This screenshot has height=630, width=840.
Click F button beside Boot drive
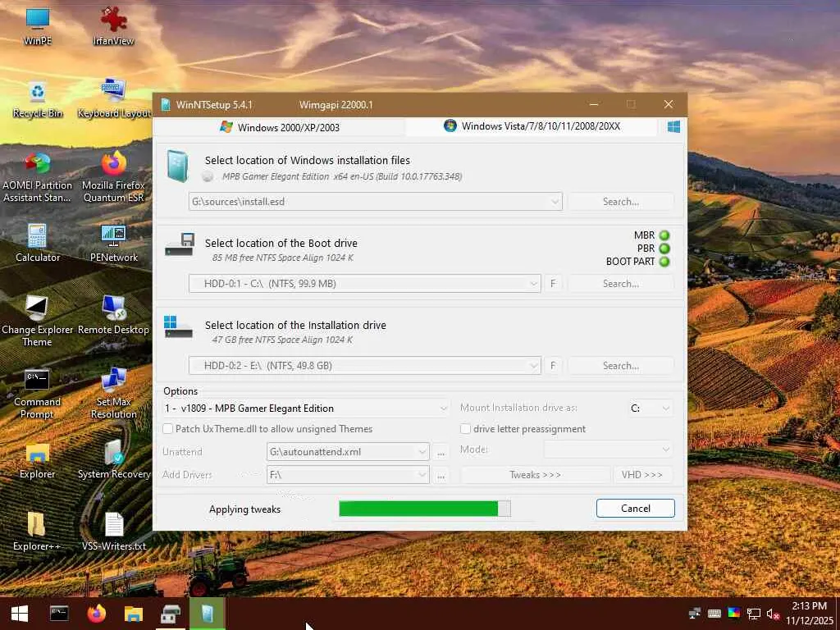(x=553, y=284)
